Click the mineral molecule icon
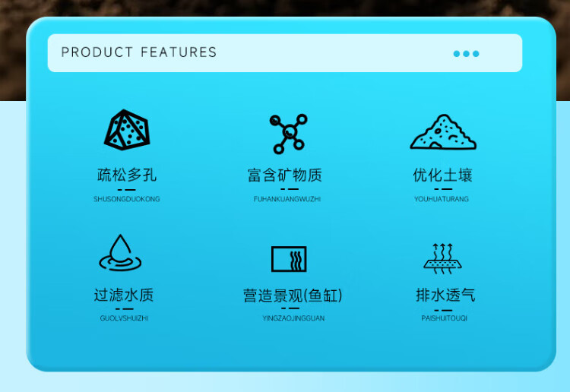 [288, 134]
